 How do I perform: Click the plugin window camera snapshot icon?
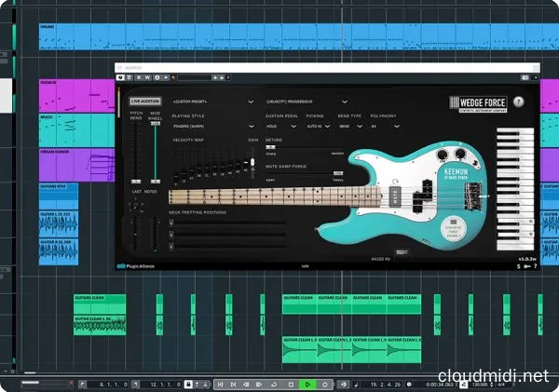coord(525,76)
